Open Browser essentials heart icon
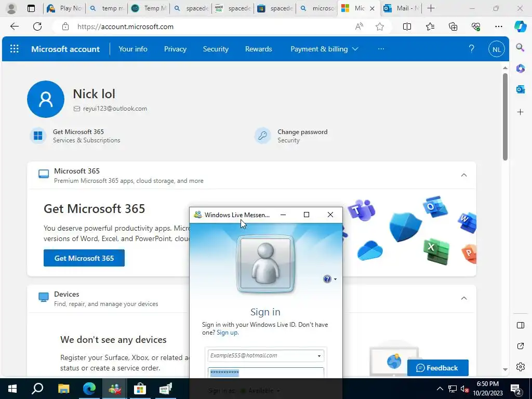 tap(476, 26)
